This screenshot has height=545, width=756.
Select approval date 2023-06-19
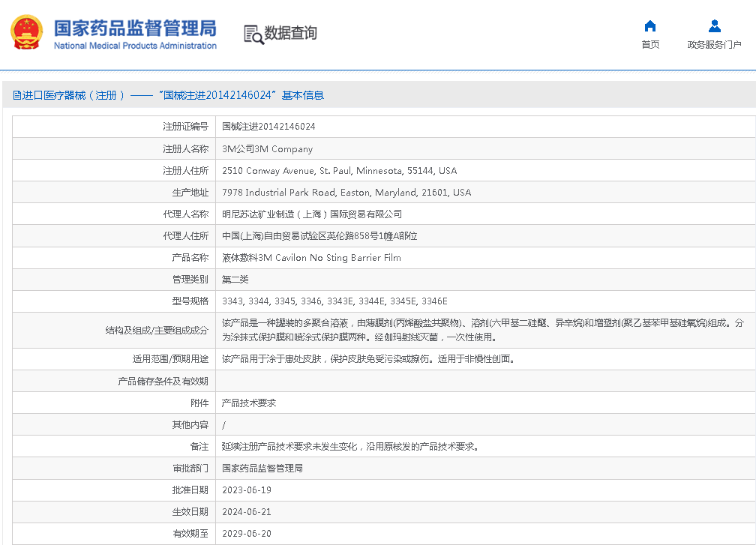click(x=247, y=490)
